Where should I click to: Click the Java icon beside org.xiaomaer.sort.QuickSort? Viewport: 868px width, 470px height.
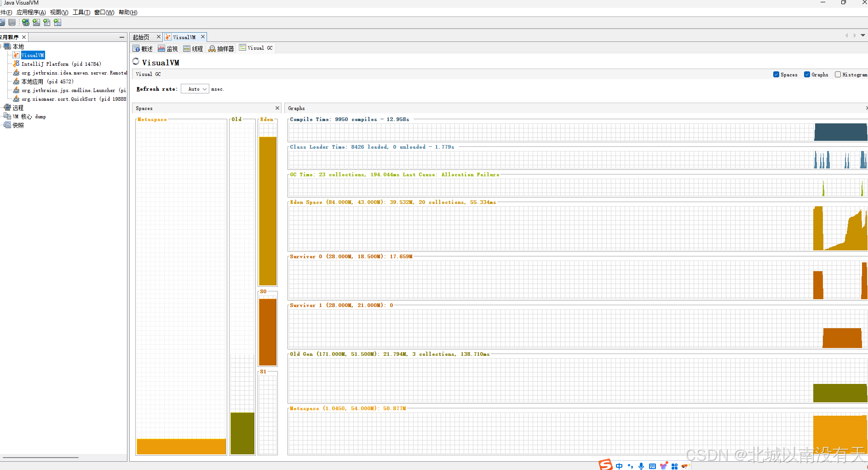16,99
